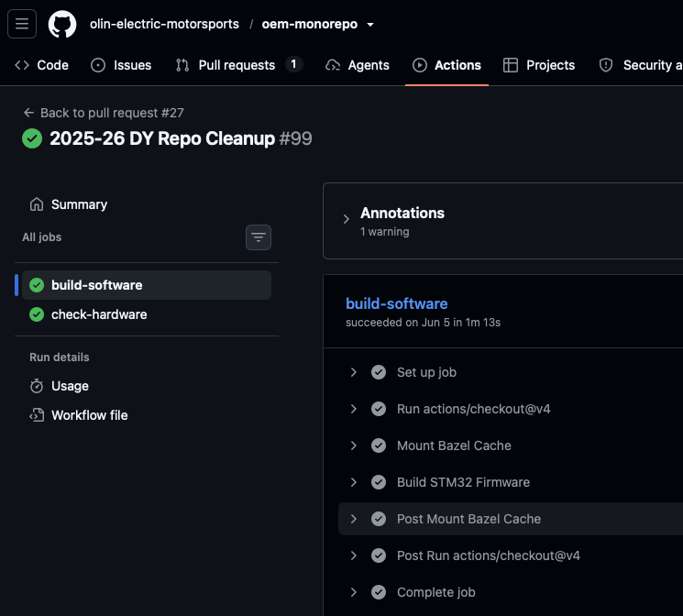Click the Projects table icon
The height and width of the screenshot is (616, 683).
tap(511, 65)
